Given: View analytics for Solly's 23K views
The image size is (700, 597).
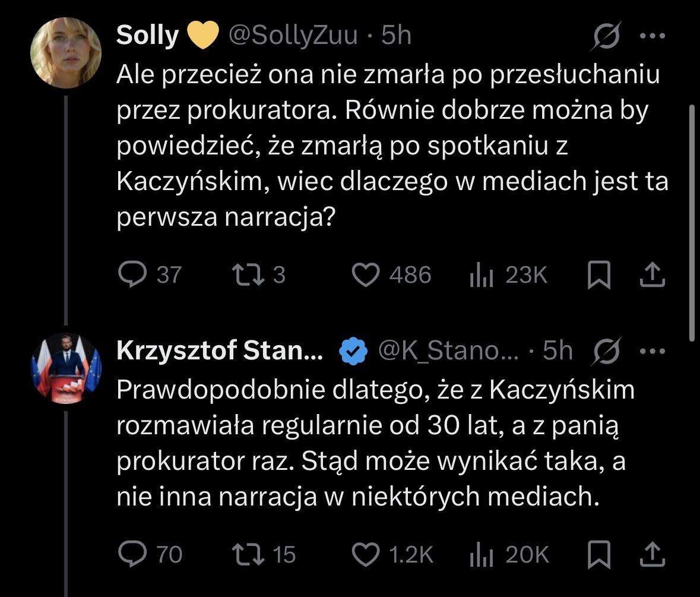Looking at the screenshot, I should (482, 275).
